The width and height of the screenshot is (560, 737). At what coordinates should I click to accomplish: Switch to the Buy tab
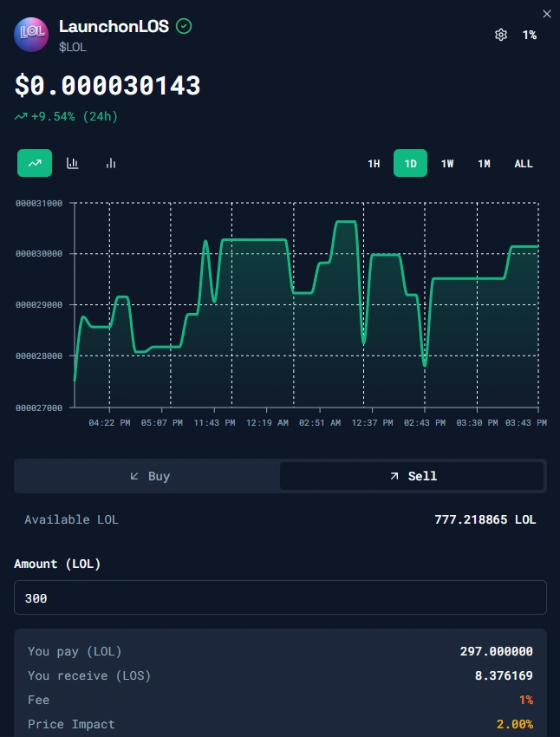click(x=148, y=476)
